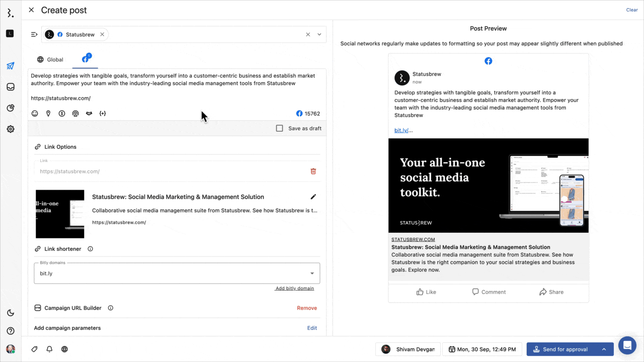Delete the link using trash icon
The height and width of the screenshot is (362, 644).
coord(313,171)
